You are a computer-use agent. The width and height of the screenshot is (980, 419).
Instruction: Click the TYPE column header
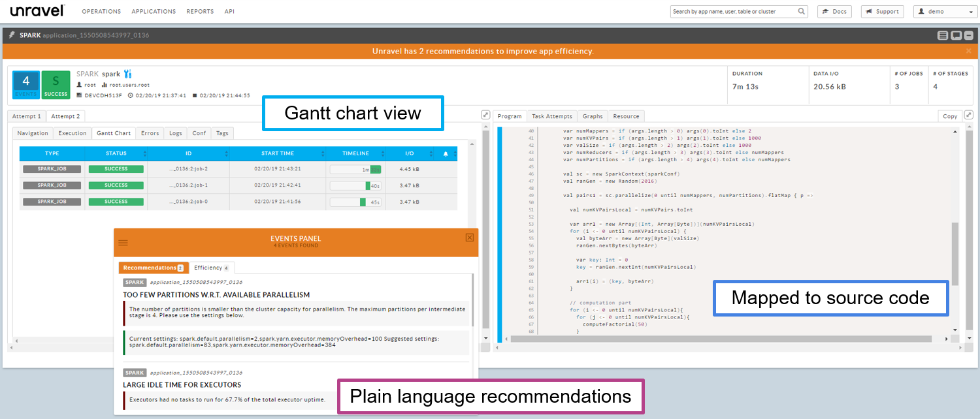tap(52, 153)
